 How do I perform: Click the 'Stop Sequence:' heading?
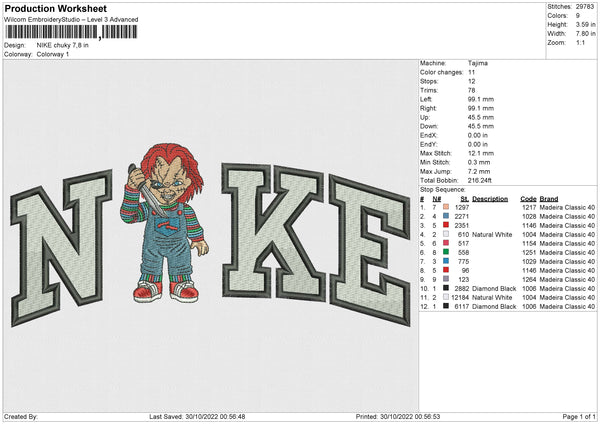[x=443, y=190]
